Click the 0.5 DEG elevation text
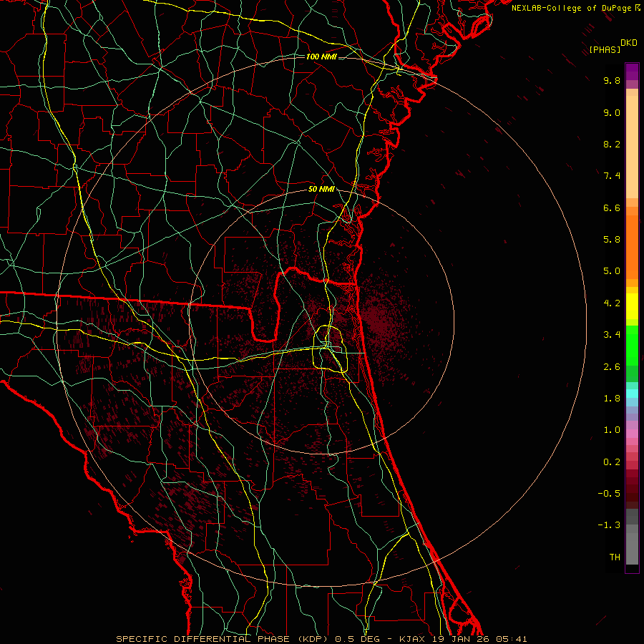644x644 pixels. pos(356,639)
